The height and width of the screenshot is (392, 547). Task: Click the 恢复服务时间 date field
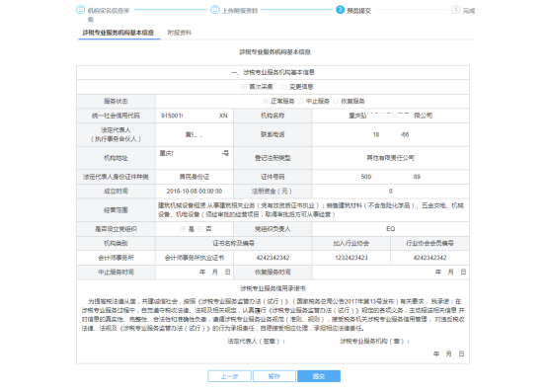391,272
